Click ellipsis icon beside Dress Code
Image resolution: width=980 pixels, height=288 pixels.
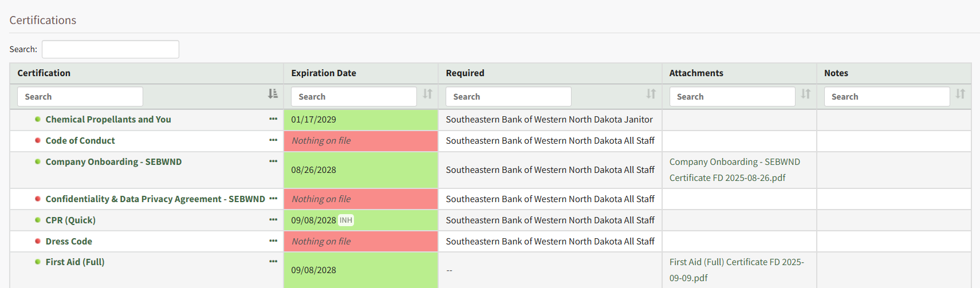273,241
